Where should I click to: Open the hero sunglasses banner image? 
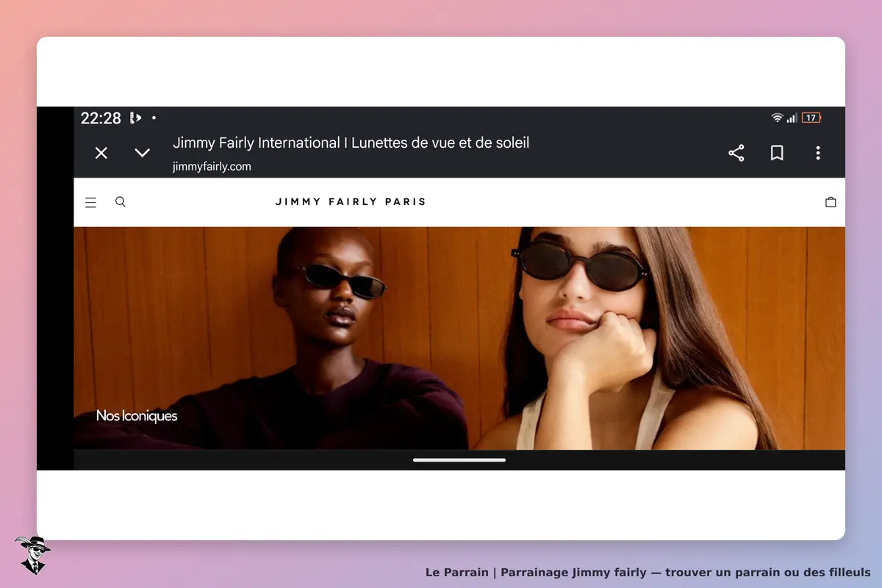[459, 338]
